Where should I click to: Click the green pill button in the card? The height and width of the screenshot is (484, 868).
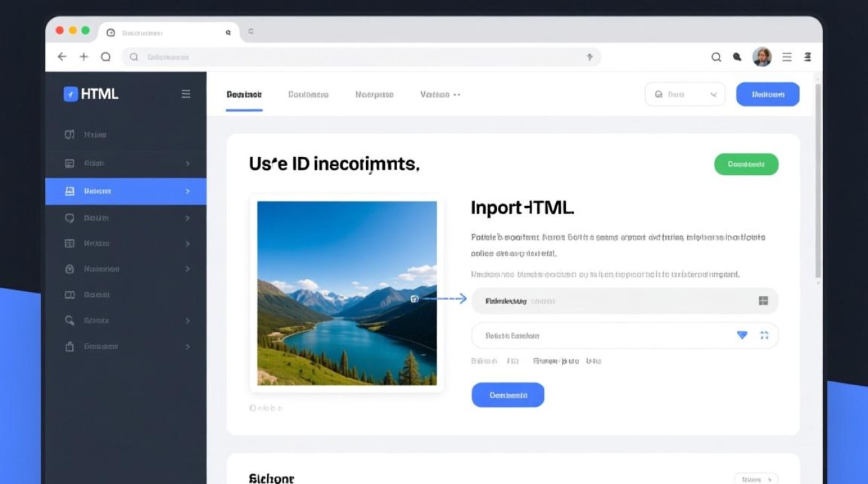[x=746, y=164]
